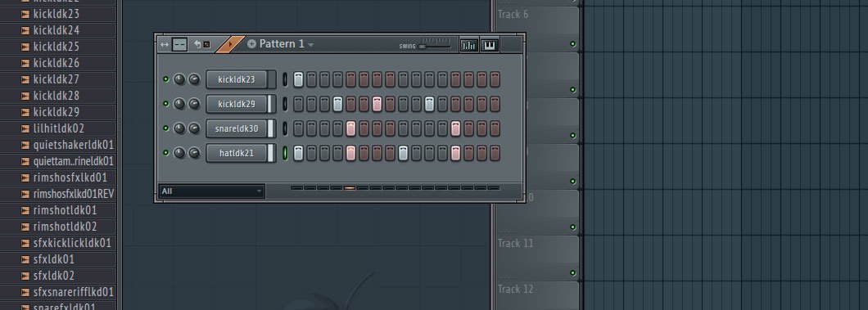Turn off first step of hatldk21 row
The width and height of the screenshot is (868, 310).
(x=298, y=152)
